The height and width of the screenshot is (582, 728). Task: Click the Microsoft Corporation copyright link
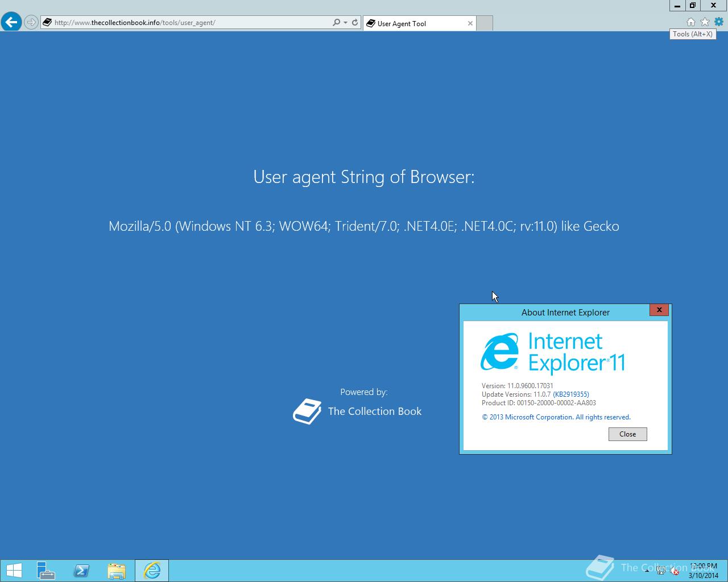click(556, 417)
